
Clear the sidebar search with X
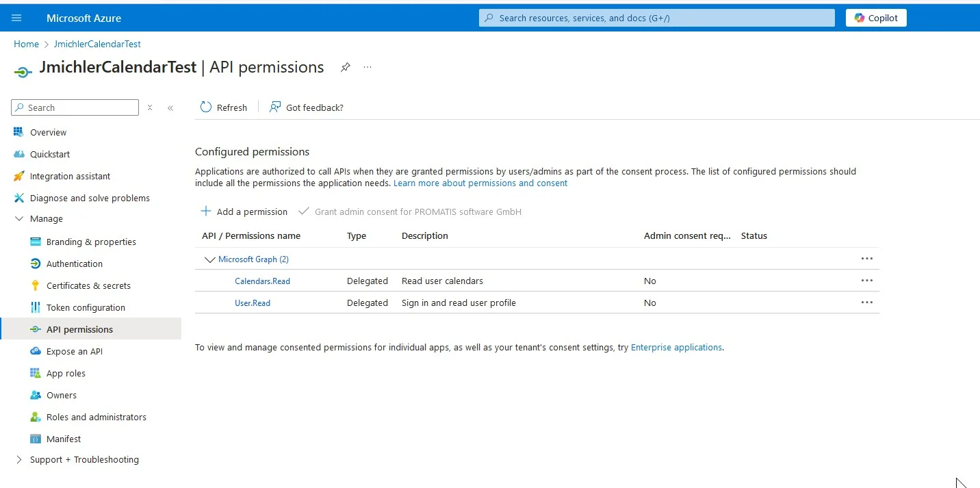click(150, 107)
